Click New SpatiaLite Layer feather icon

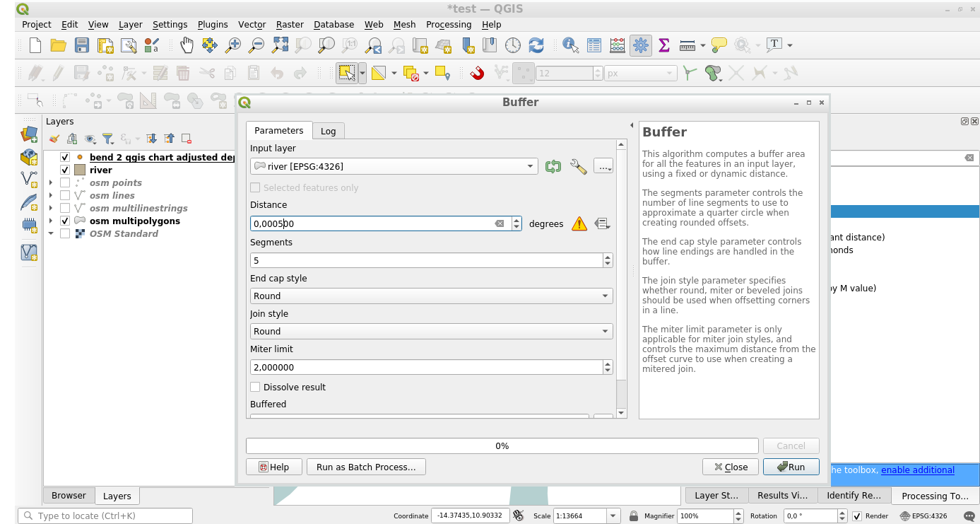(x=29, y=202)
